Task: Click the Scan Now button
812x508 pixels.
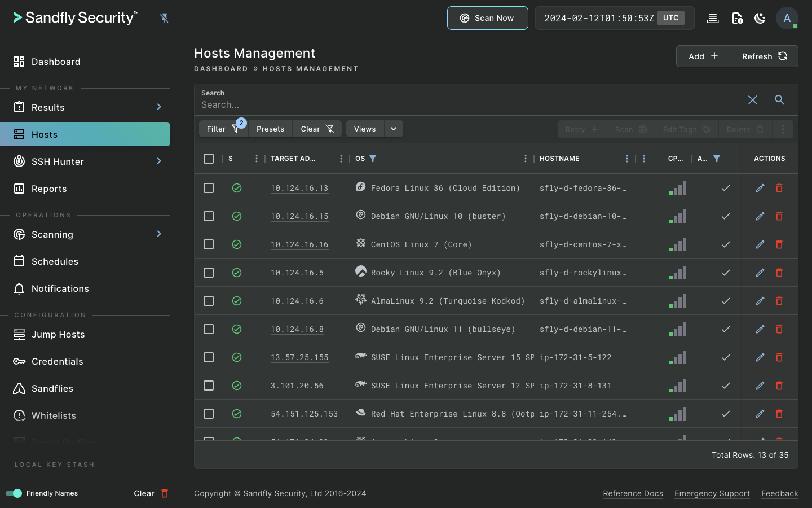Action: (488, 18)
